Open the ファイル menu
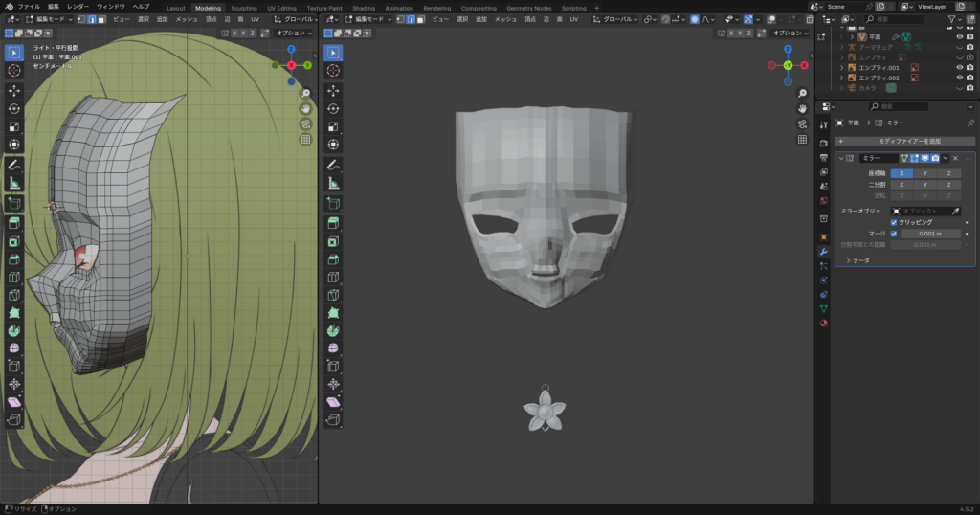Screen dimensions: 980x515 (x=29, y=7)
